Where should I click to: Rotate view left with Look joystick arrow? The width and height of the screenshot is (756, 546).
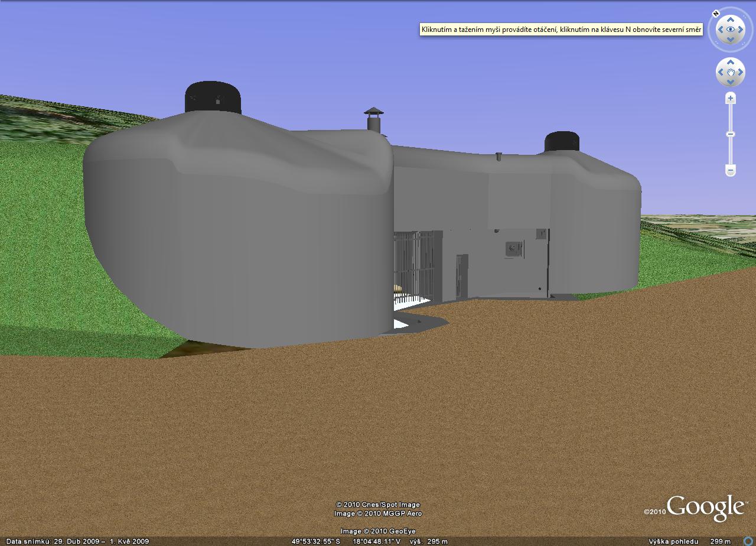tap(720, 30)
